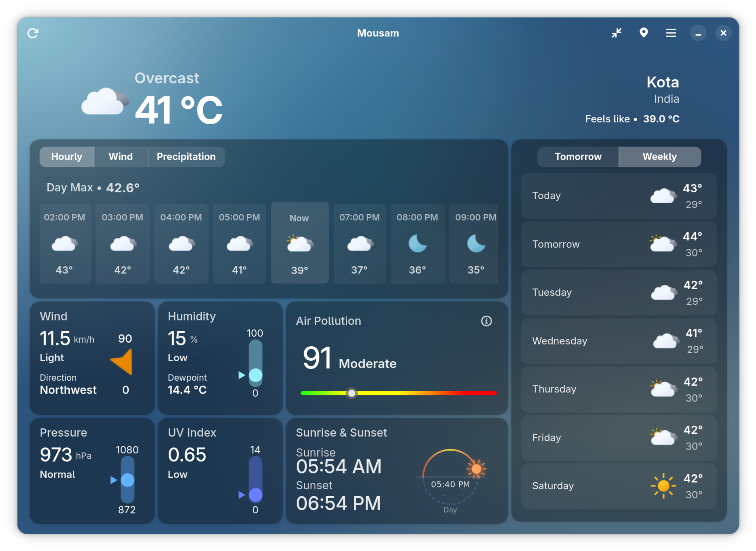Screen dimensions: 756x551
Task: Refresh the weather data
Action: 33,33
